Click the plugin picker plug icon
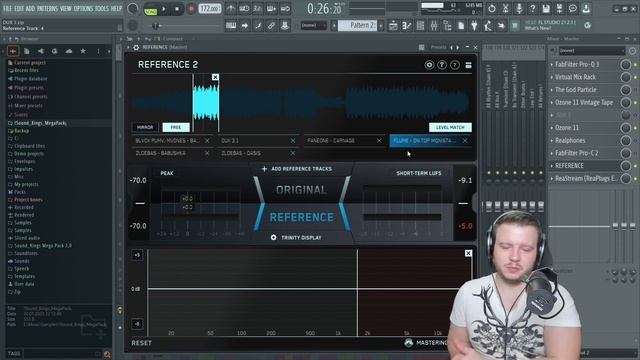Image resolution: width=640 pixels, height=360 pixels. pos(474,26)
